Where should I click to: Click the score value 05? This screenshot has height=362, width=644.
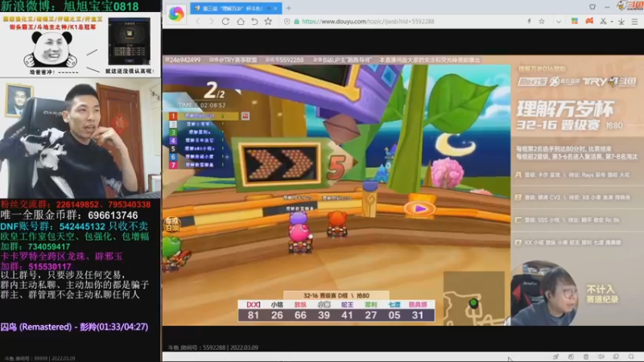[x=394, y=315]
